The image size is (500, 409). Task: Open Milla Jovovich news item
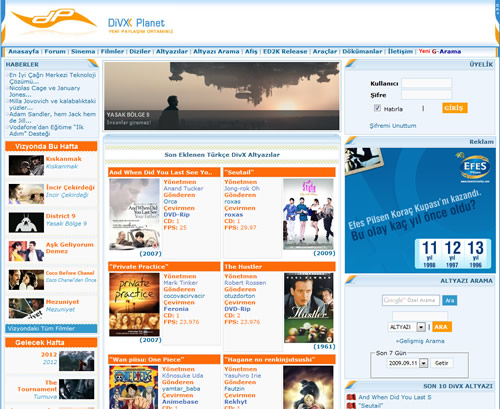[52, 104]
